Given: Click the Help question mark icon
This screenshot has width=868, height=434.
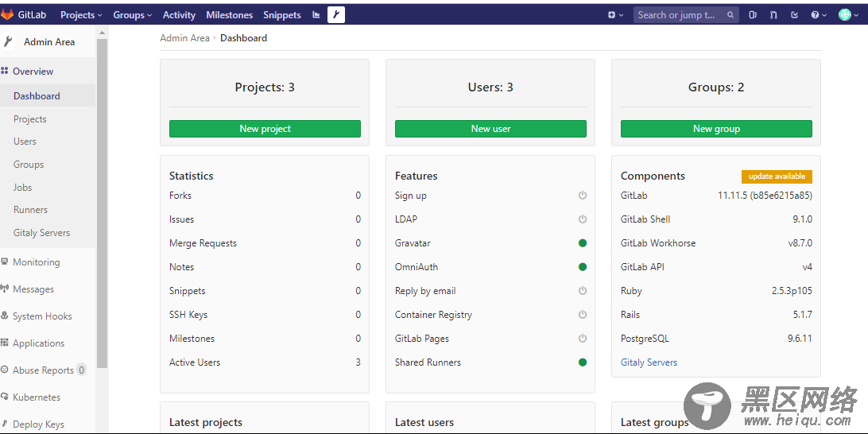Looking at the screenshot, I should coord(815,15).
